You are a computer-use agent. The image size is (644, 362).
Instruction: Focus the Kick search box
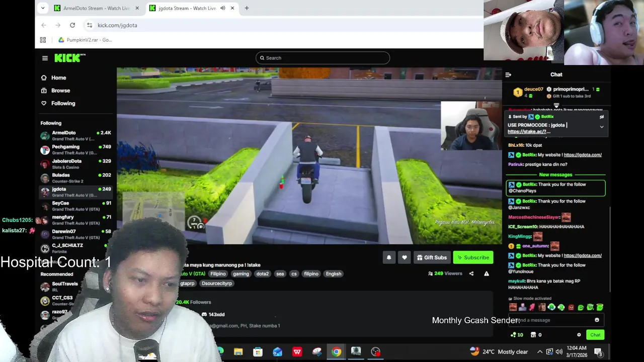[323, 58]
